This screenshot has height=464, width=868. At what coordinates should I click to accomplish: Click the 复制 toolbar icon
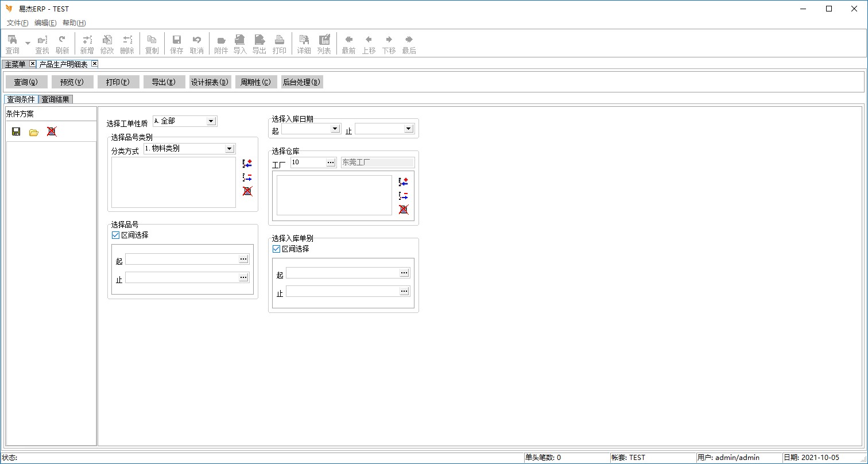pos(152,44)
